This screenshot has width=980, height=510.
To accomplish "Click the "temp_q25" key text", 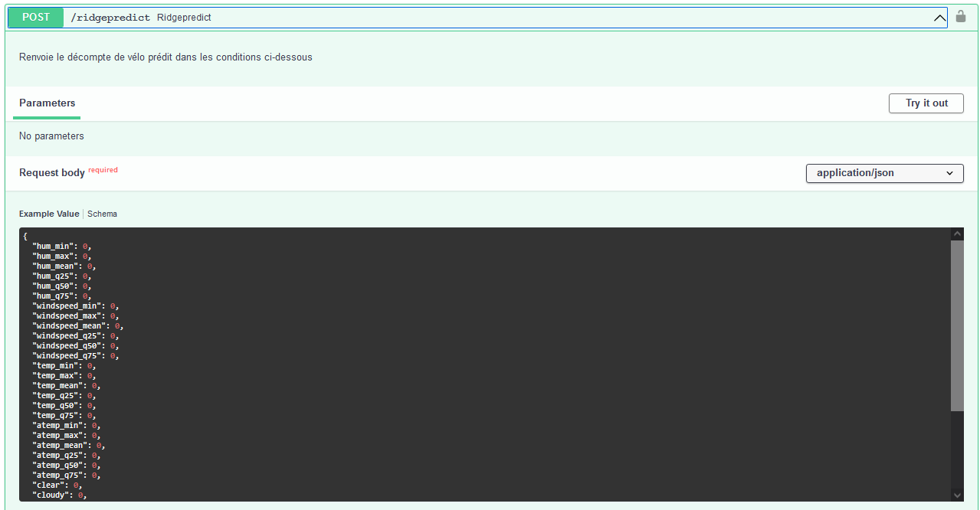I will (55, 396).
